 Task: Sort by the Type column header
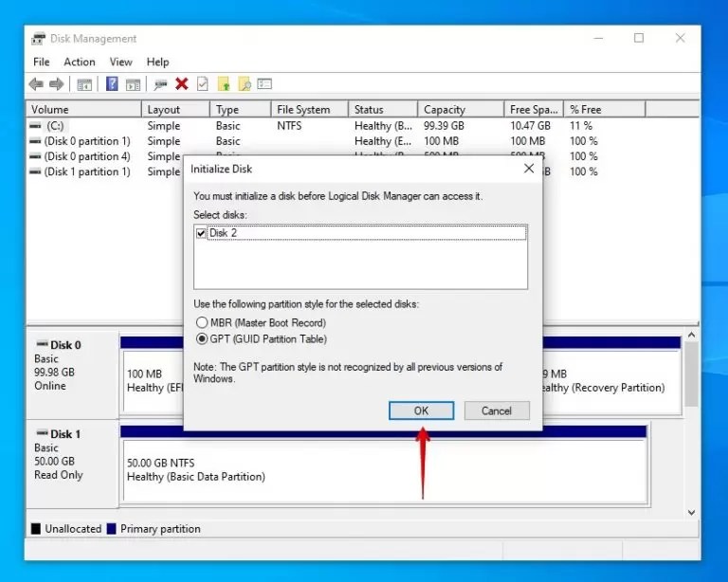tap(240, 110)
